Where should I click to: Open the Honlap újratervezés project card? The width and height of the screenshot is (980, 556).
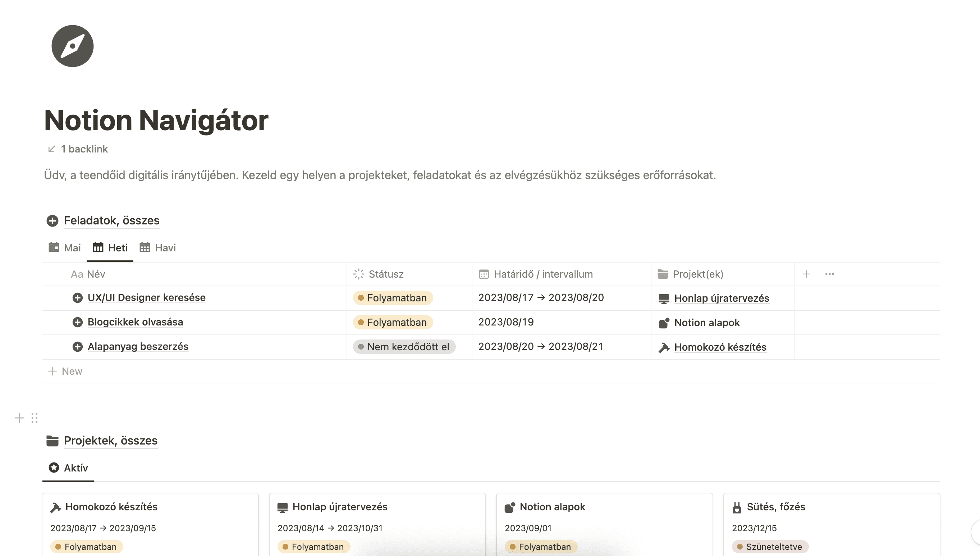(x=377, y=525)
